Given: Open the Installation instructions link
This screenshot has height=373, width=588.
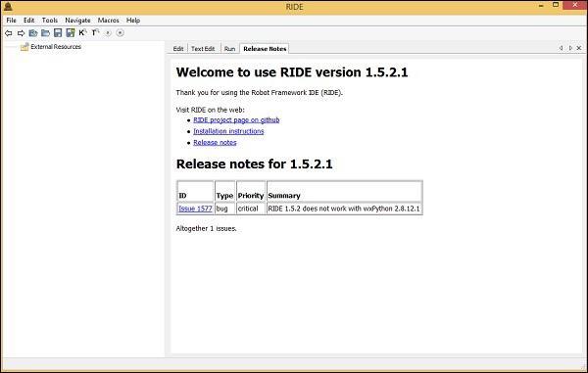Looking at the screenshot, I should pos(228,131).
